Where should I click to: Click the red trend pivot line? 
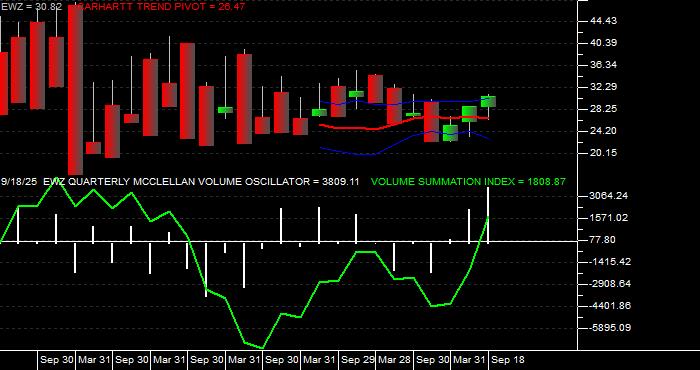(404, 121)
